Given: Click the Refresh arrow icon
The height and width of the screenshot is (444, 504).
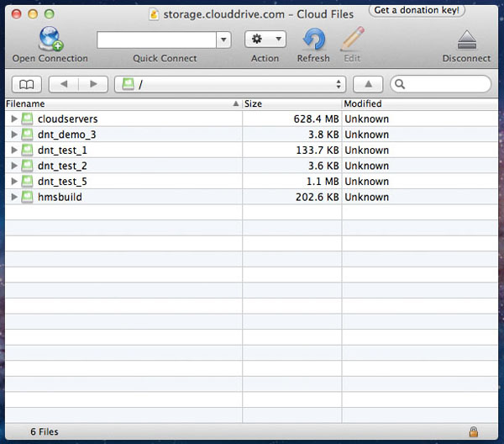Looking at the screenshot, I should click(313, 40).
